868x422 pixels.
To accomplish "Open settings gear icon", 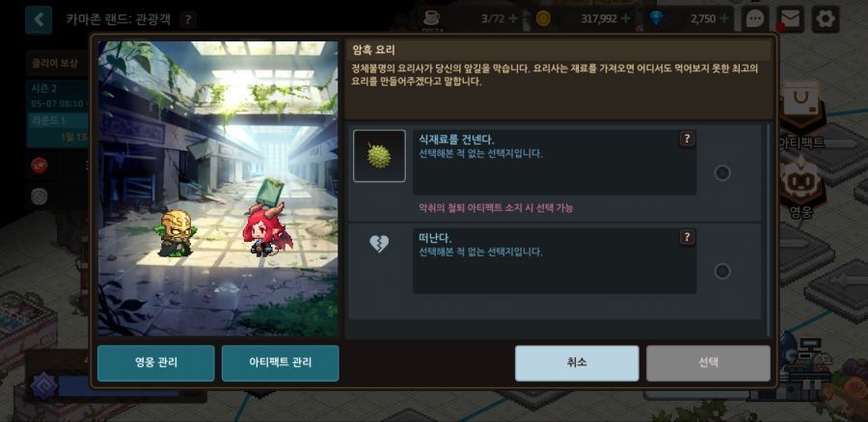I will 826,19.
